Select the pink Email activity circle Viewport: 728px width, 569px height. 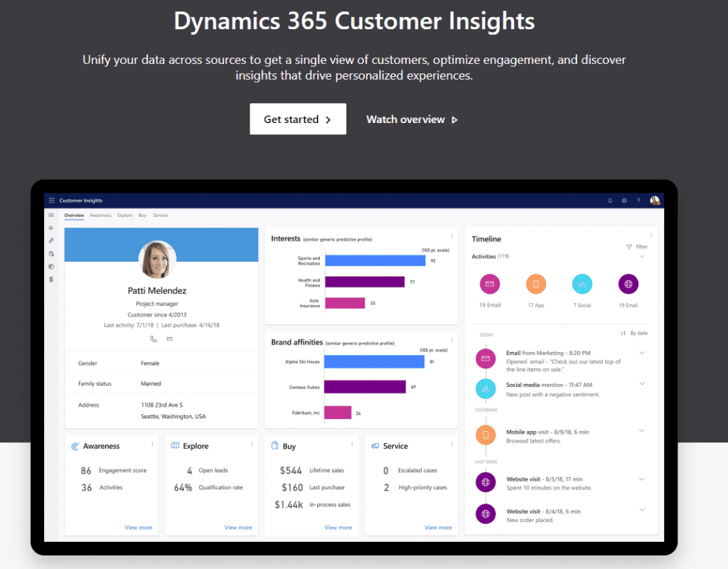pyautogui.click(x=489, y=284)
